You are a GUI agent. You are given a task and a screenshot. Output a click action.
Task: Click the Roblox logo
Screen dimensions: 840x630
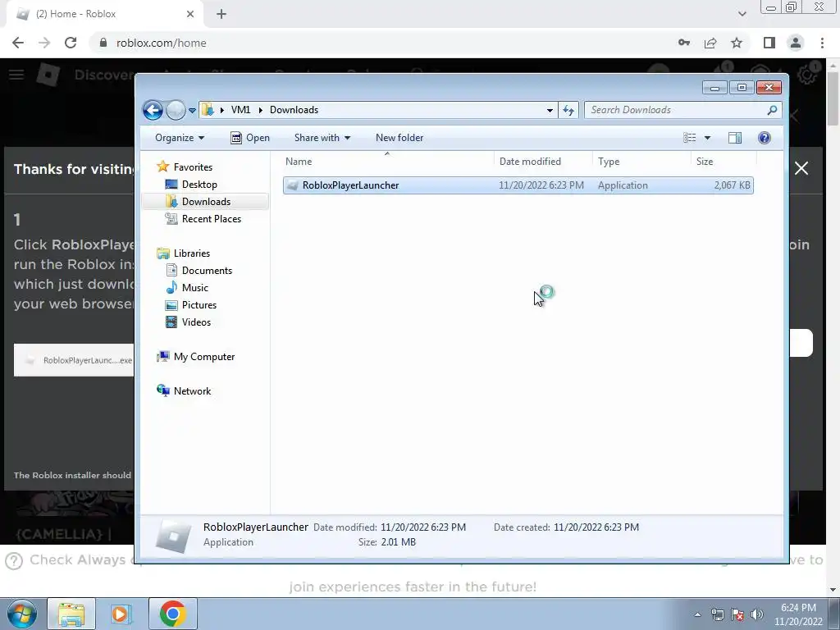click(48, 75)
